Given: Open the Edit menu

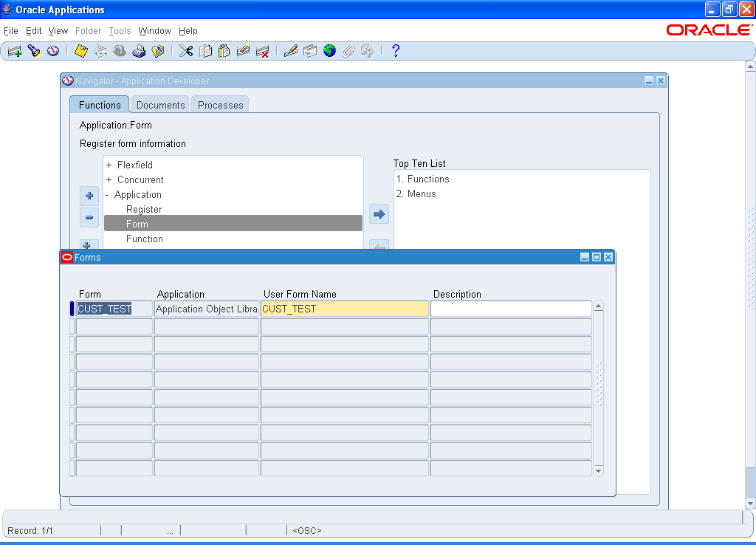Looking at the screenshot, I should pyautogui.click(x=33, y=31).
